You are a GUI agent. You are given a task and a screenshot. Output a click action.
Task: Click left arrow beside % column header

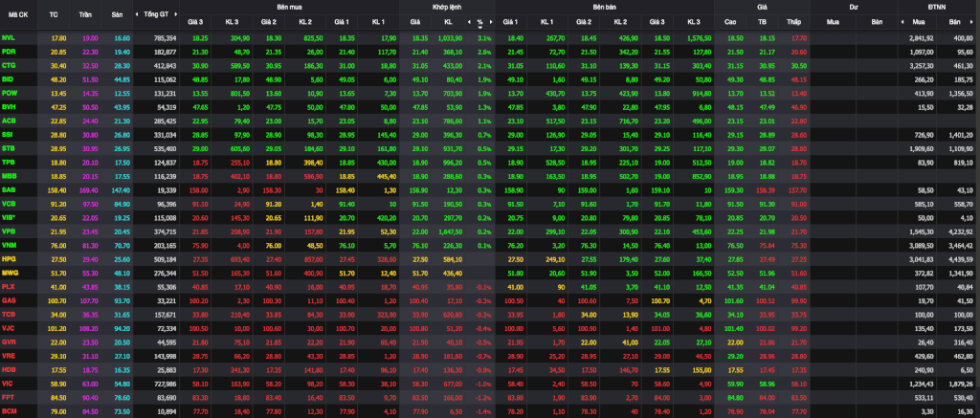click(x=469, y=22)
